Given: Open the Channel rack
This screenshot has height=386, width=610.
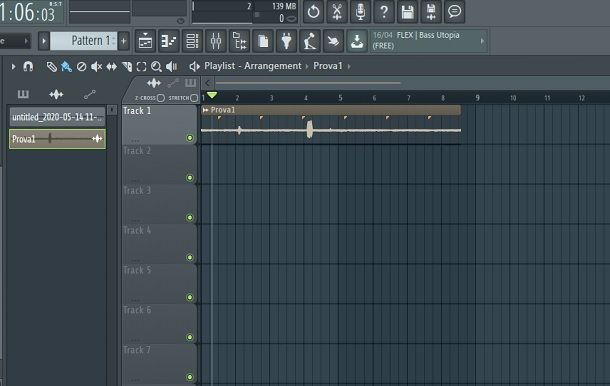Looking at the screenshot, I should click(192, 41).
